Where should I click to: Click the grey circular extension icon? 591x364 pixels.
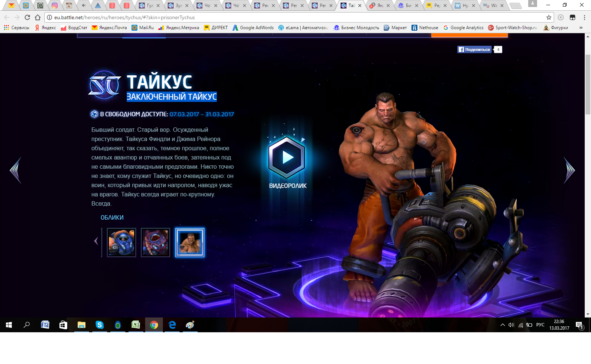(x=561, y=17)
